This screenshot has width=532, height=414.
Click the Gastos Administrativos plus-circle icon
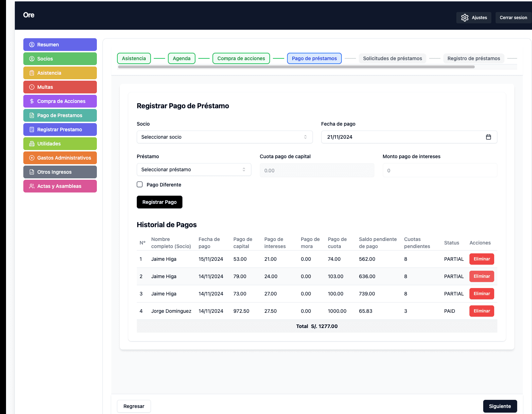[32, 158]
